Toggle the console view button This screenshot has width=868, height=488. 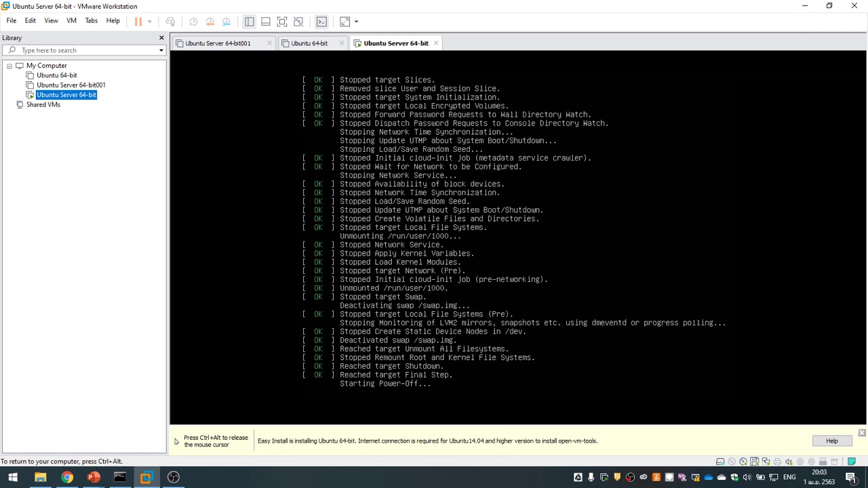tap(321, 22)
